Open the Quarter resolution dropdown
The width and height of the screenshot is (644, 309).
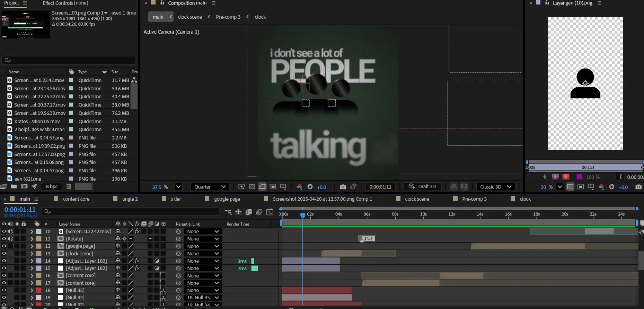click(x=210, y=187)
